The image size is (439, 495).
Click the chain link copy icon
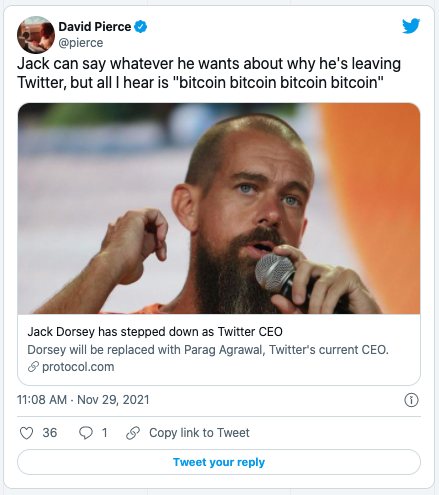133,433
